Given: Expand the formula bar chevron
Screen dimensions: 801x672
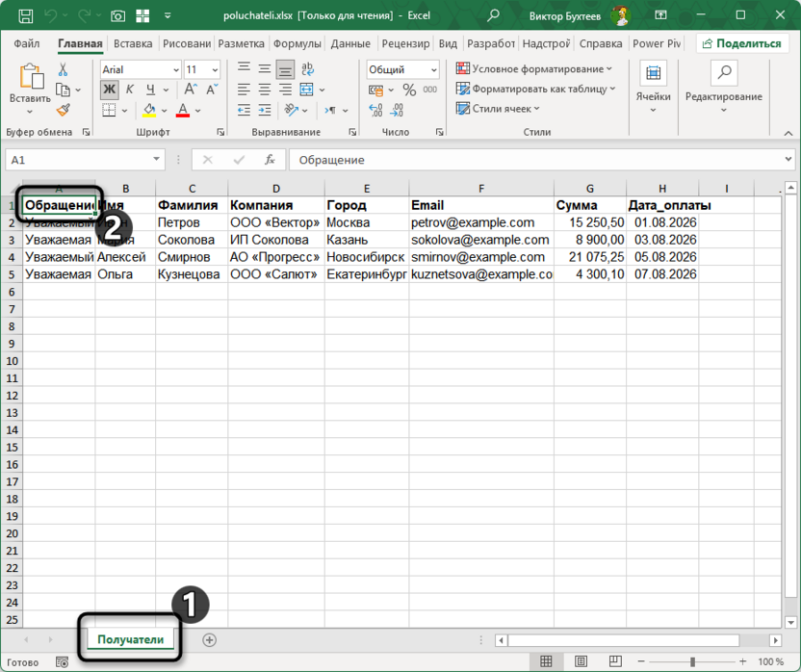Looking at the screenshot, I should tap(788, 160).
